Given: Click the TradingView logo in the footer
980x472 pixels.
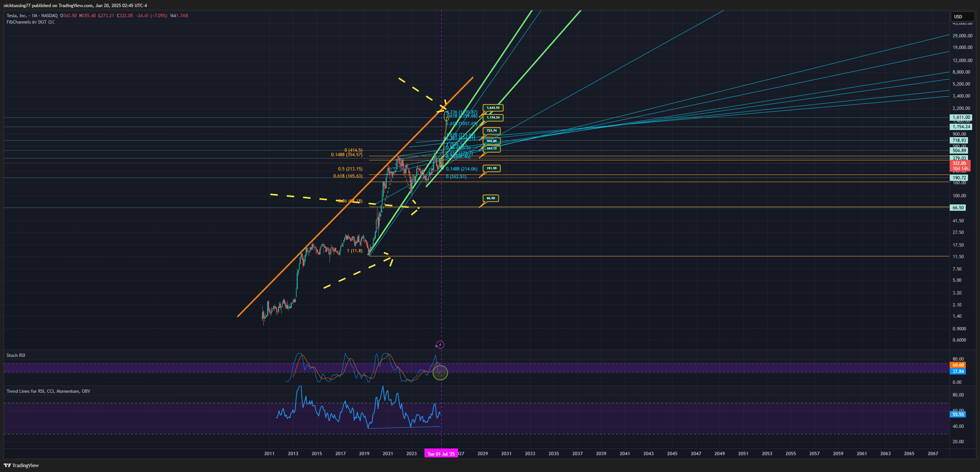Looking at the screenshot, I should (21, 465).
